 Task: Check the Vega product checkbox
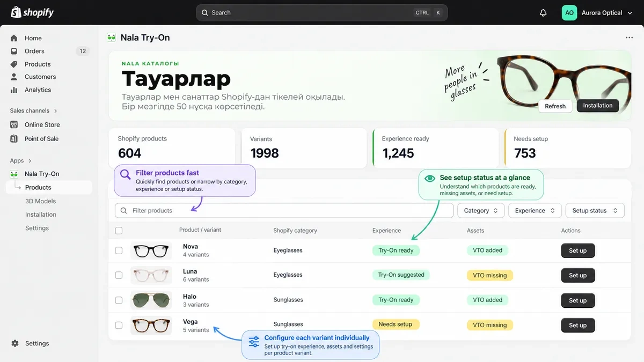click(x=119, y=325)
